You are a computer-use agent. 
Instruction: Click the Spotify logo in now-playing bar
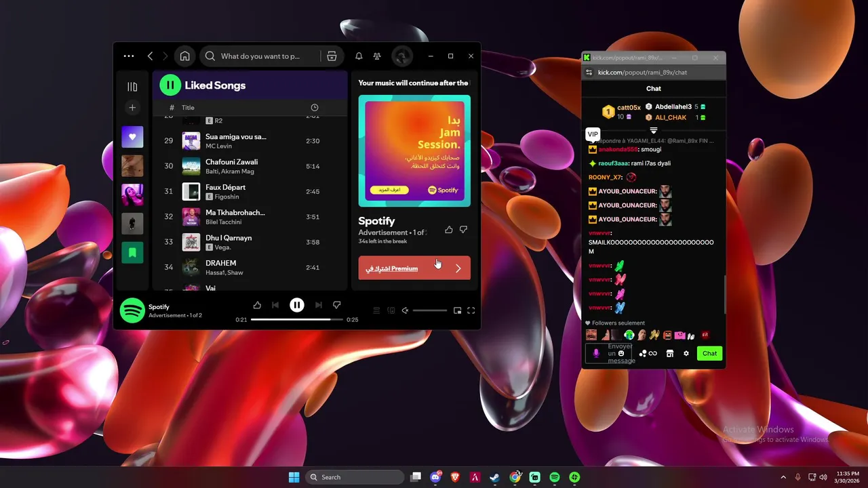pyautogui.click(x=132, y=310)
